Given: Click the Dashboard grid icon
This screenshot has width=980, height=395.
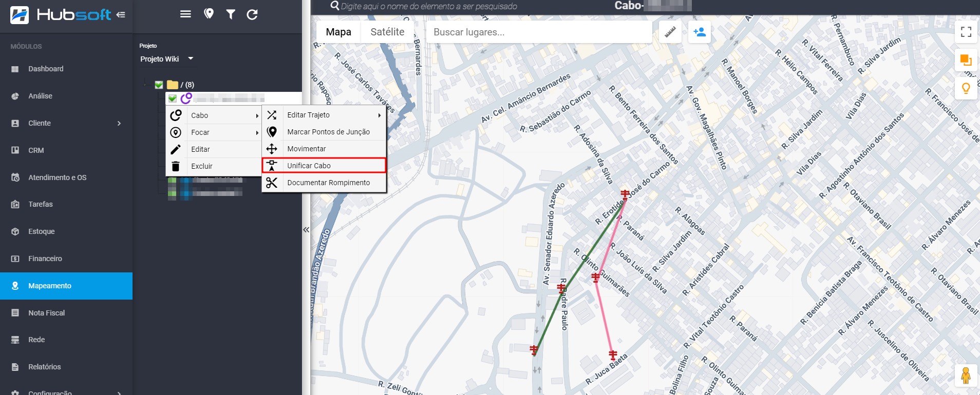Looking at the screenshot, I should (15, 69).
